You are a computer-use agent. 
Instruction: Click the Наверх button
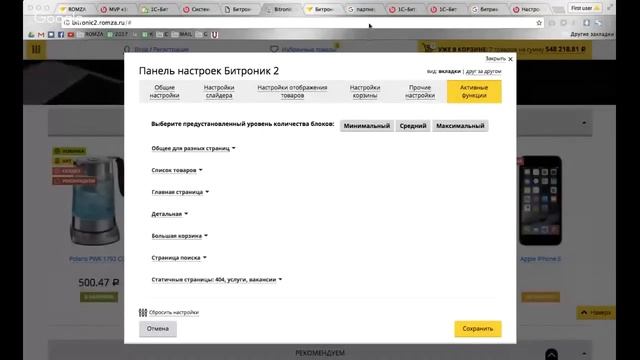pyautogui.click(x=596, y=313)
